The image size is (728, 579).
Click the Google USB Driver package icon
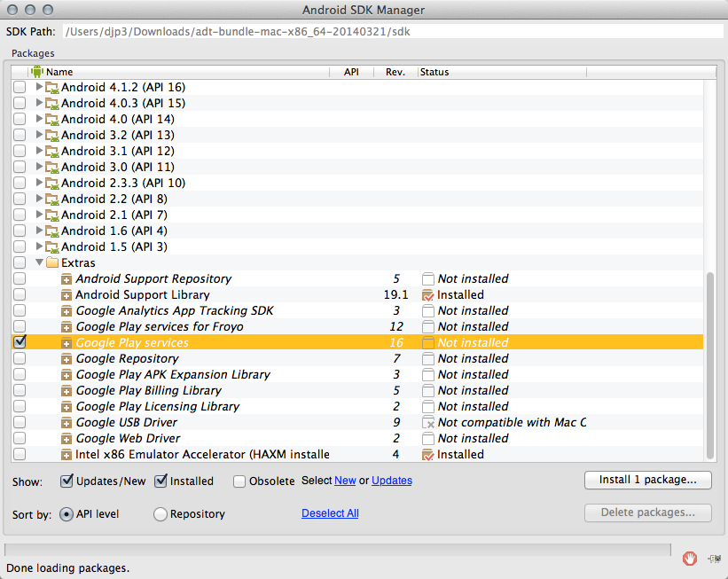point(67,423)
